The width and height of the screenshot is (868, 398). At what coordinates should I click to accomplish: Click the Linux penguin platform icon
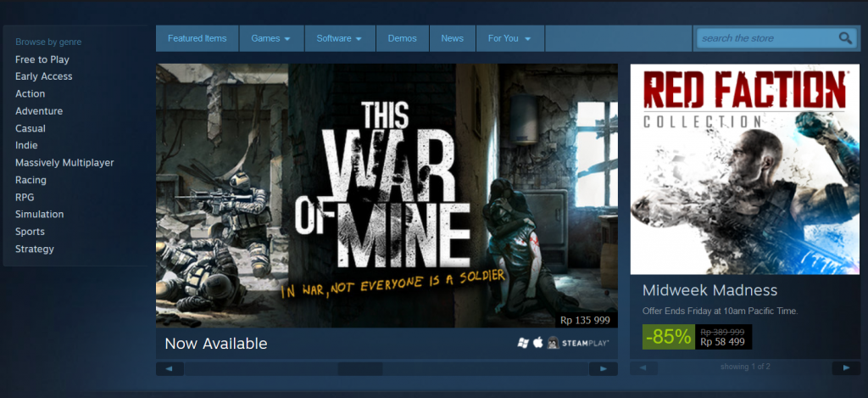tap(553, 343)
